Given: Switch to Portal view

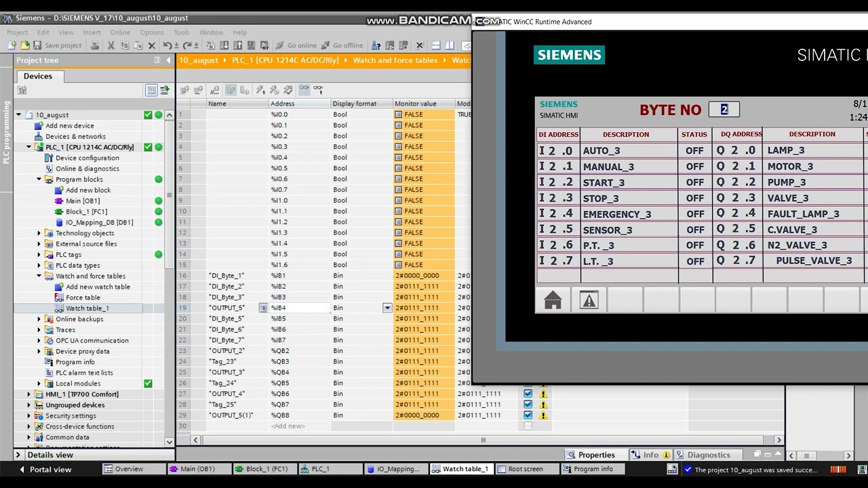Looking at the screenshot, I should pyautogui.click(x=45, y=469).
